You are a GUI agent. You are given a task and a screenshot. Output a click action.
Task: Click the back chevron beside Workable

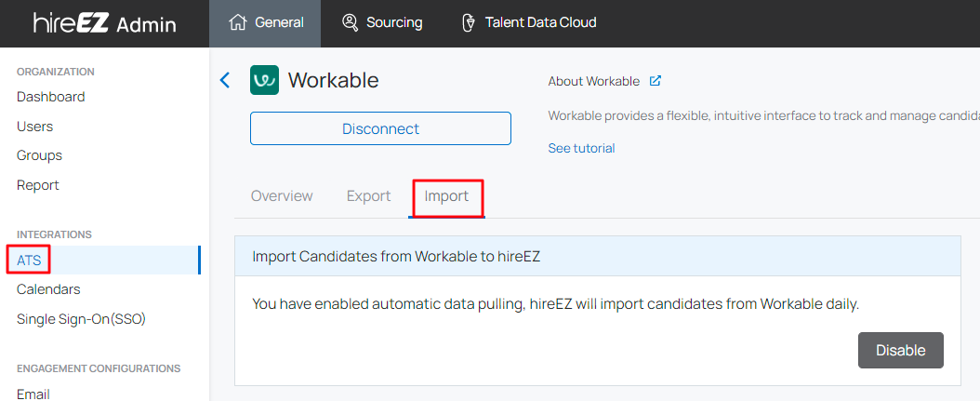pyautogui.click(x=225, y=80)
